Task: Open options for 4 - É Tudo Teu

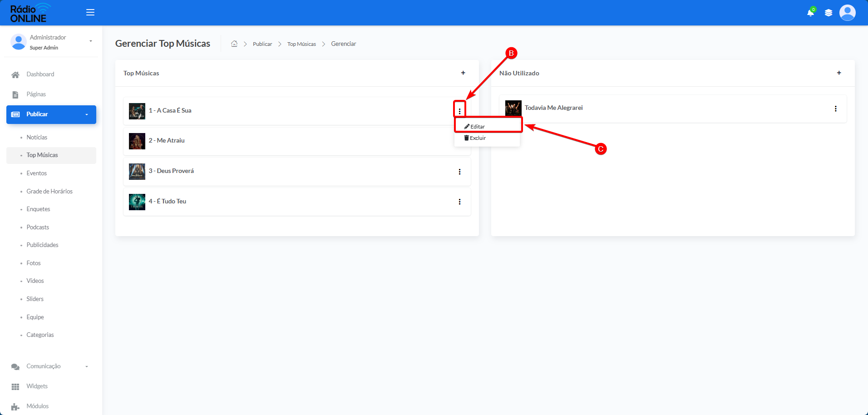Action: pos(459,202)
